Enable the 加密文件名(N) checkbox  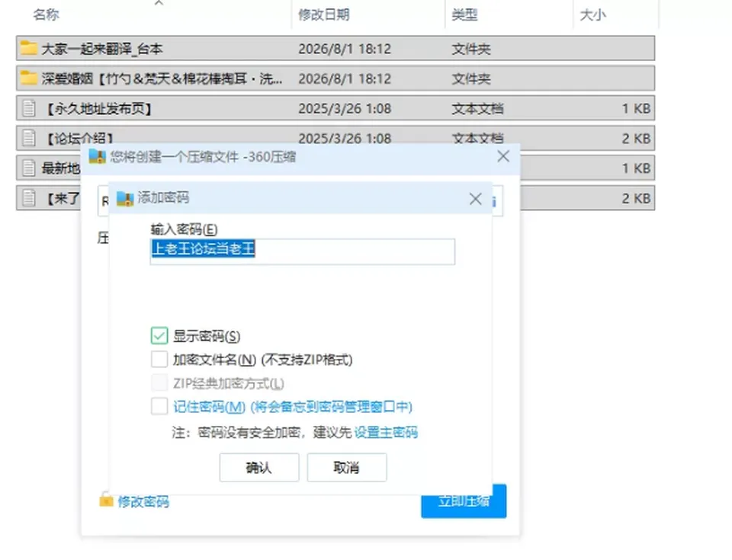point(159,360)
